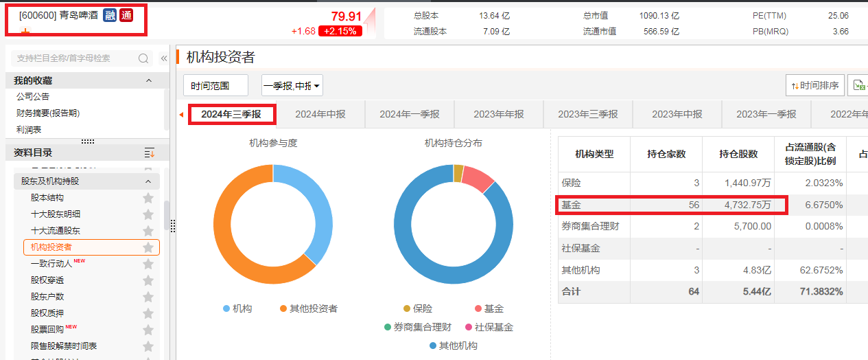Open 股权质押 in the directory
This screenshot has height=360, width=868.
click(x=47, y=313)
